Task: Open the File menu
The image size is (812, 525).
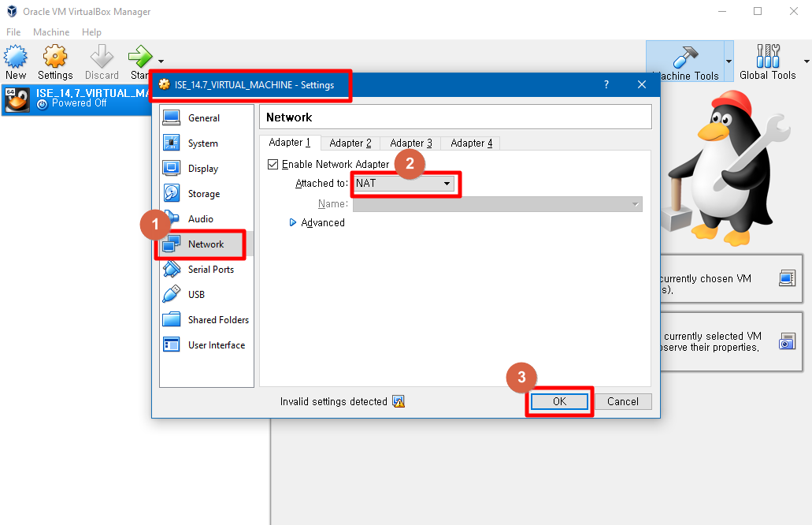Action: tap(13, 32)
